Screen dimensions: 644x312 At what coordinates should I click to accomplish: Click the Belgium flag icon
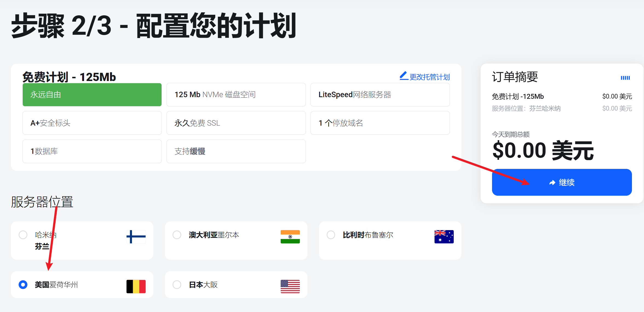[x=136, y=286]
